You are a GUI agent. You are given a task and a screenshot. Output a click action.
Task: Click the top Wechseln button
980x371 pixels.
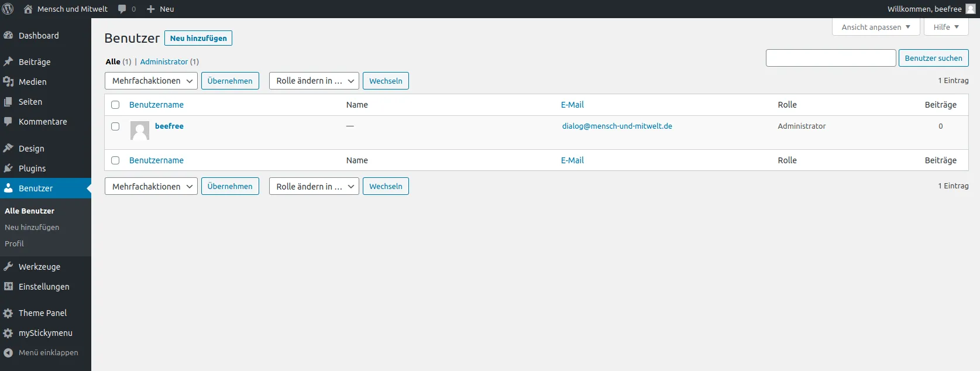tap(386, 81)
